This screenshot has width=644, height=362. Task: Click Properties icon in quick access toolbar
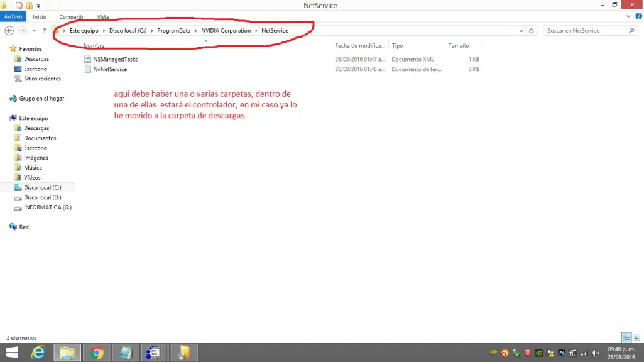point(19,5)
